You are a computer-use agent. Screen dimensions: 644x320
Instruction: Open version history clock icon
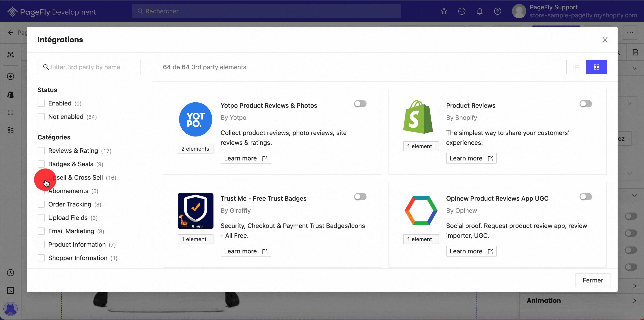[11, 273]
